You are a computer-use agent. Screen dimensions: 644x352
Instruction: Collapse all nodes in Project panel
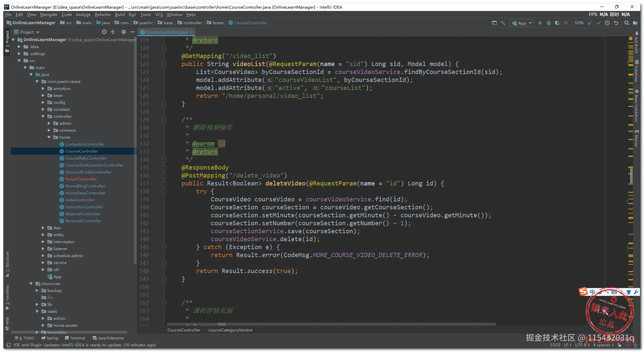click(113, 32)
